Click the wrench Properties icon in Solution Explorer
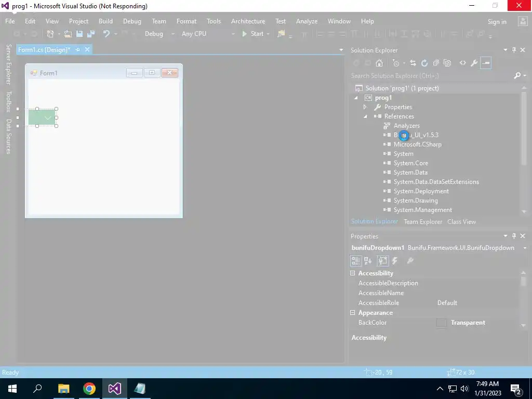 tap(474, 63)
